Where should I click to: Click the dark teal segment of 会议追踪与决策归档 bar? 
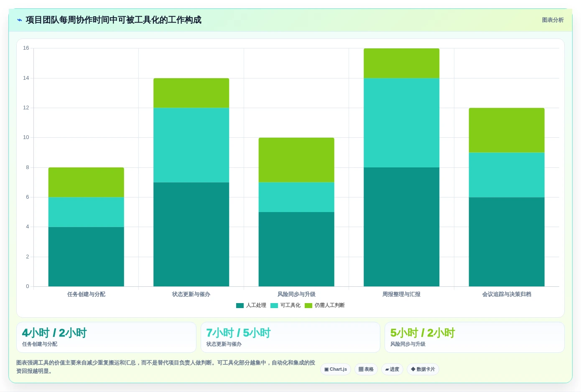pyautogui.click(x=507, y=242)
